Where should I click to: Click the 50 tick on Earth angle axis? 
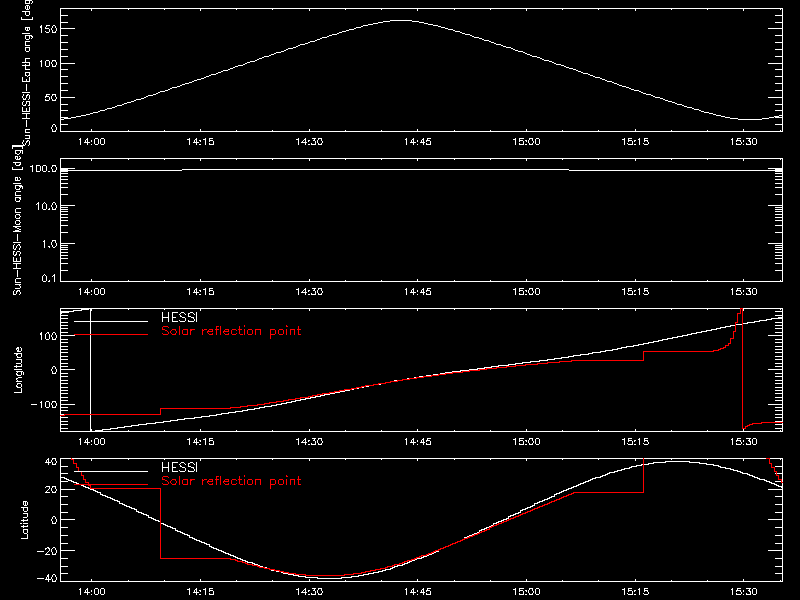pos(51,97)
